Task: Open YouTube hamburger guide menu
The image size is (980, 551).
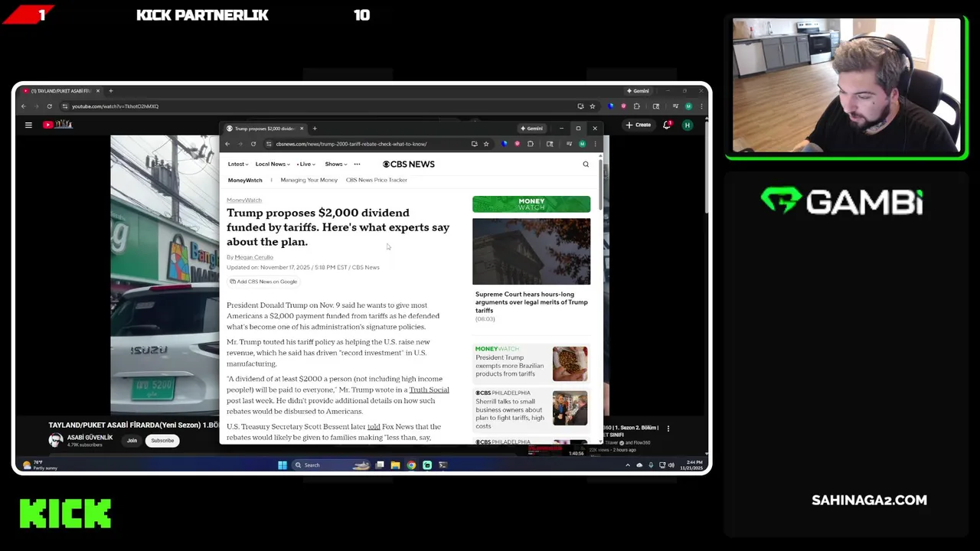Action: point(28,125)
